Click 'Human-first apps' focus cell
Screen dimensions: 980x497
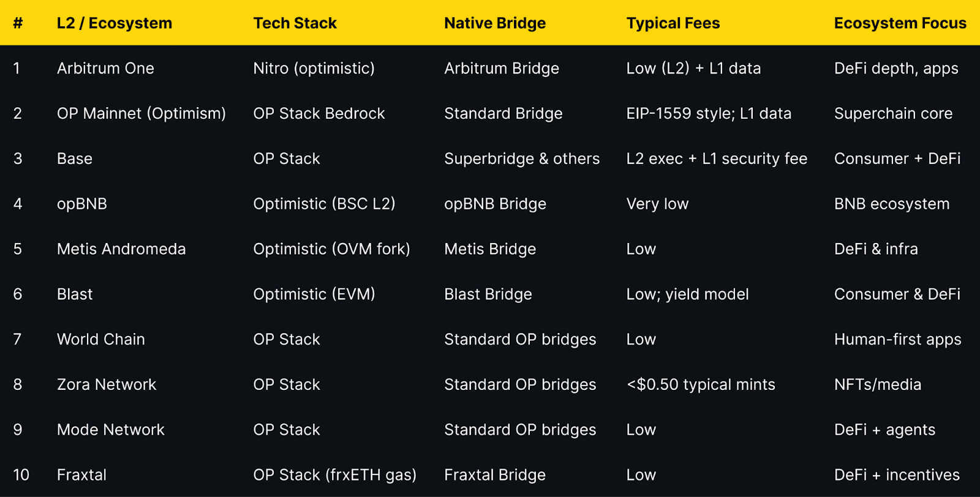pyautogui.click(x=897, y=340)
